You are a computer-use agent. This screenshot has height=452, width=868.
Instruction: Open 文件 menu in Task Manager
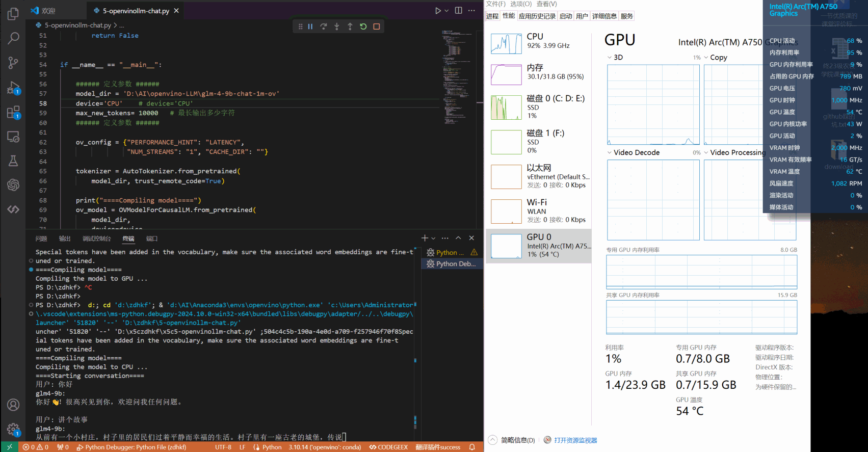pyautogui.click(x=496, y=4)
